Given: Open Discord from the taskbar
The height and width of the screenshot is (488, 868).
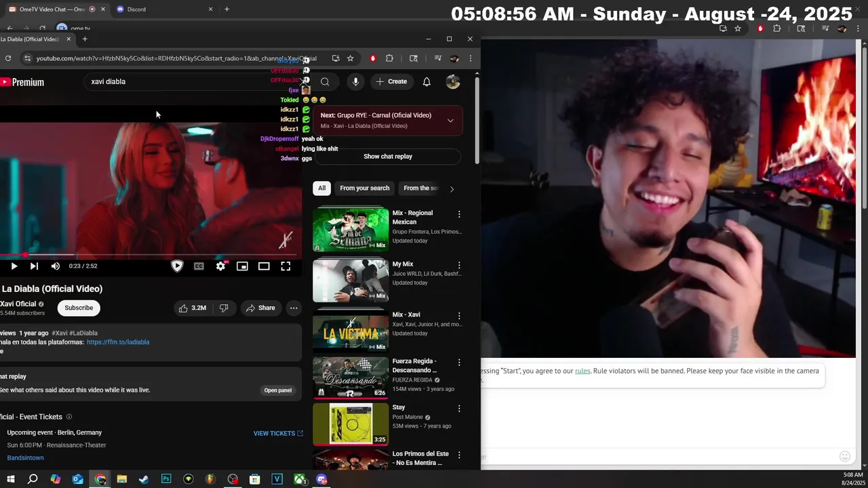Looking at the screenshot, I should (321, 479).
